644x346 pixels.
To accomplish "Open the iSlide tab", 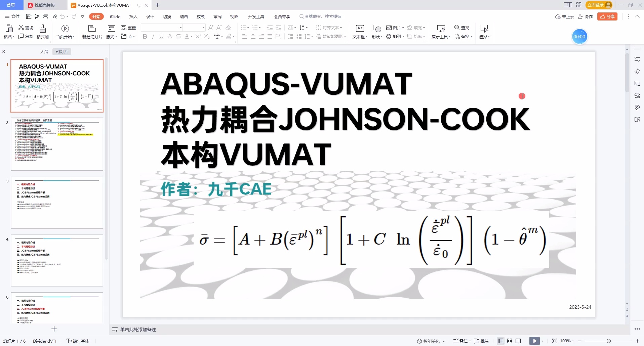I will [115, 16].
